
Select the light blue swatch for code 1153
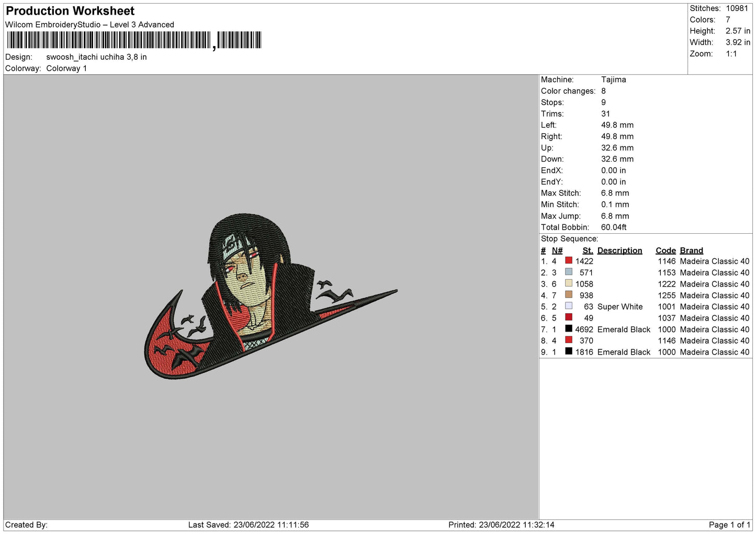click(569, 272)
